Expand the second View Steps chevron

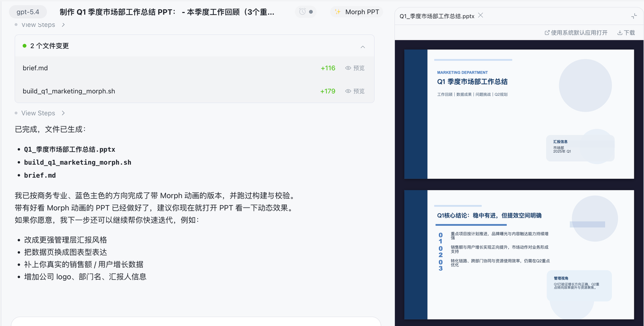click(63, 113)
